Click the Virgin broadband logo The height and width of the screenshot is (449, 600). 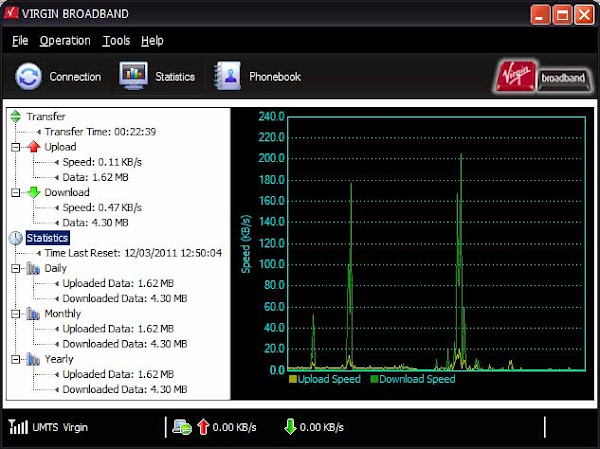(x=542, y=77)
